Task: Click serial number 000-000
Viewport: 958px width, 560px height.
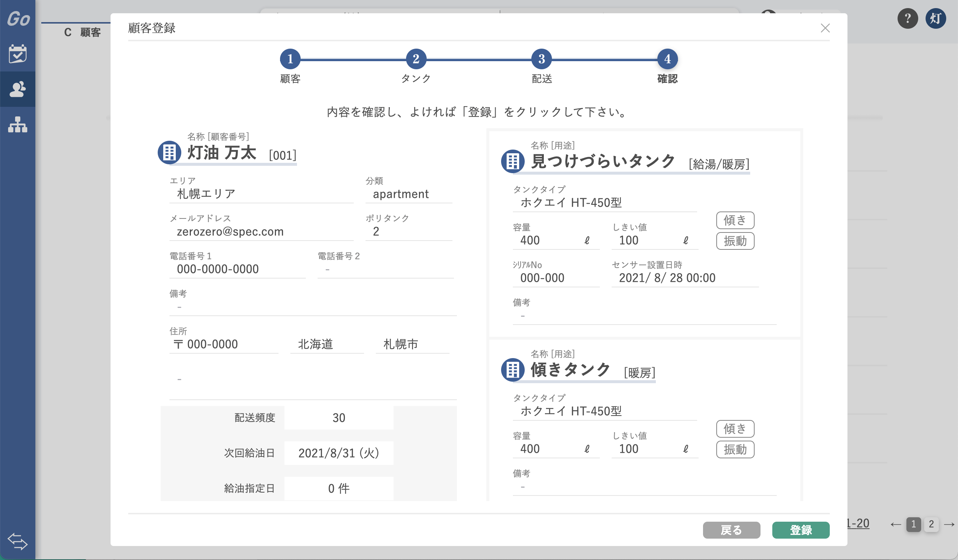Action: pos(542,278)
